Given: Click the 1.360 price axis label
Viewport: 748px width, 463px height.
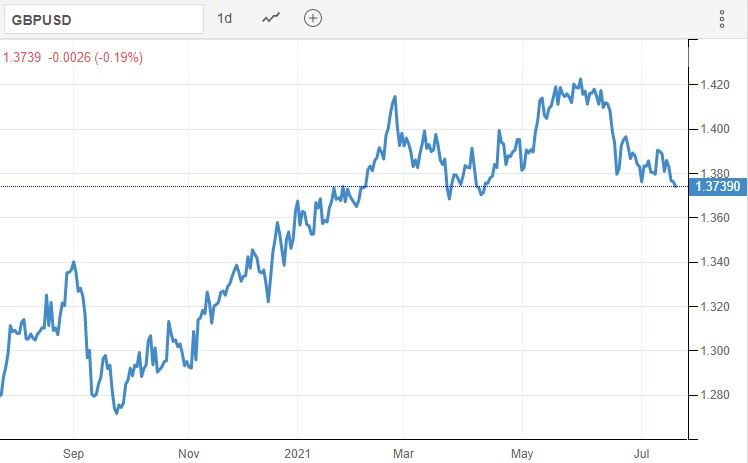Looking at the screenshot, I should (x=715, y=218).
